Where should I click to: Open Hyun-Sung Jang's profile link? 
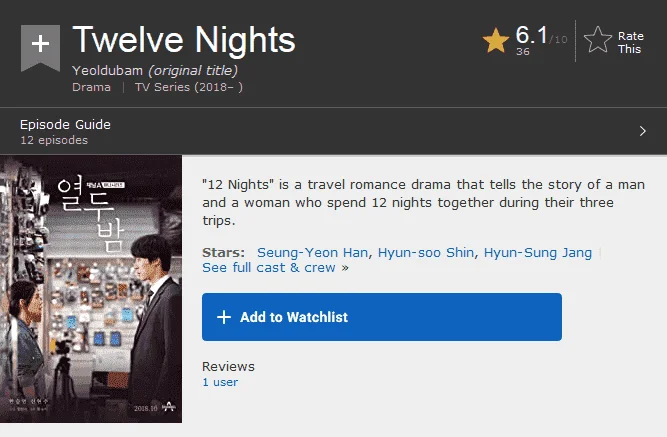(538, 252)
